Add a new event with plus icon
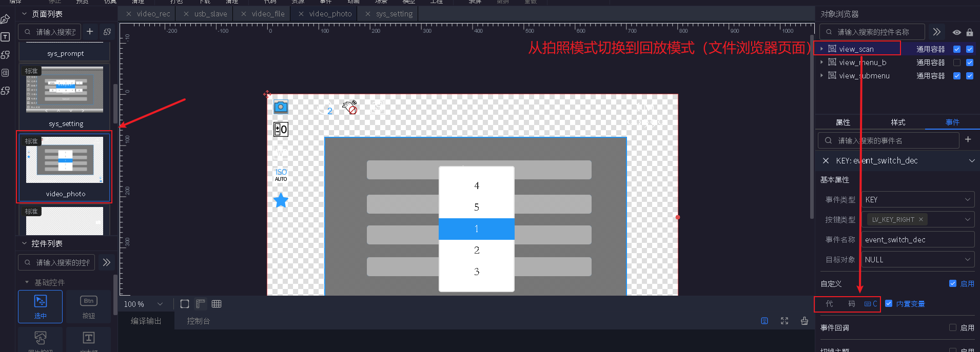This screenshot has width=980, height=352. click(968, 139)
